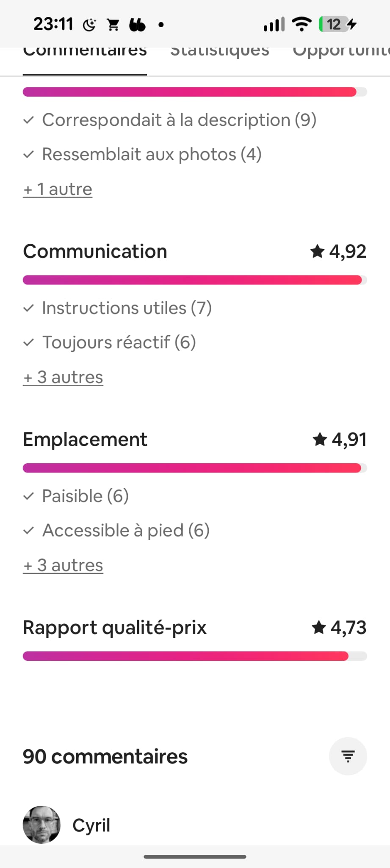This screenshot has width=390, height=868.
Task: Tap Cyril's profile photo thumbnail
Action: point(41,824)
